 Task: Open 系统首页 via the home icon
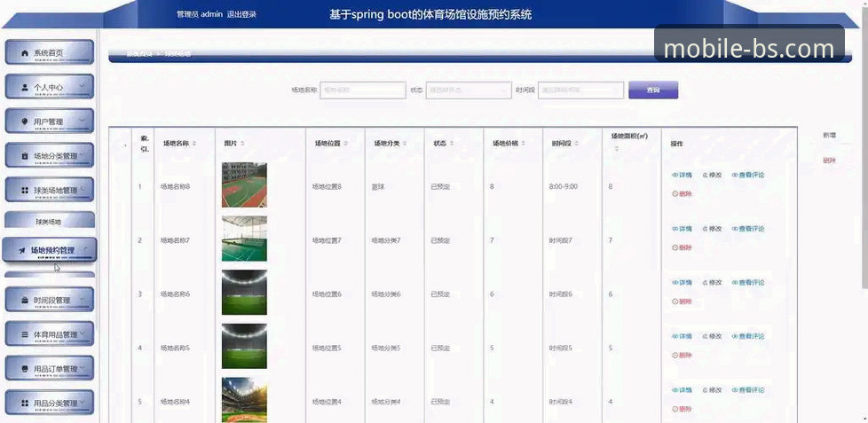pos(24,53)
